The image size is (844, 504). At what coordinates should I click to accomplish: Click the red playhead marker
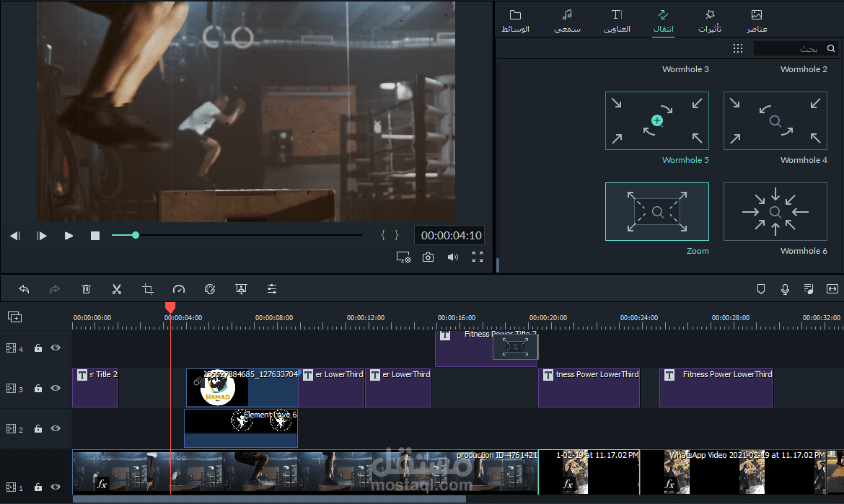pos(170,307)
